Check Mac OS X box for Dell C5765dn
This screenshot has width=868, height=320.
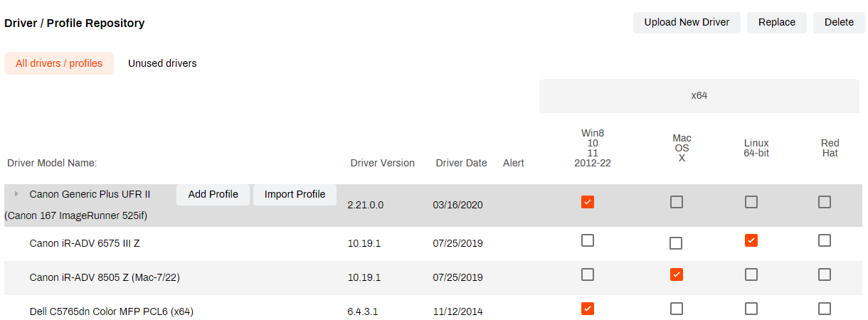point(676,309)
